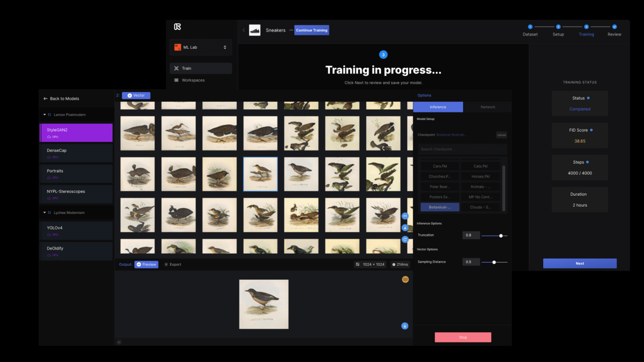
Task: Go to the Review step
Action: pyautogui.click(x=614, y=30)
